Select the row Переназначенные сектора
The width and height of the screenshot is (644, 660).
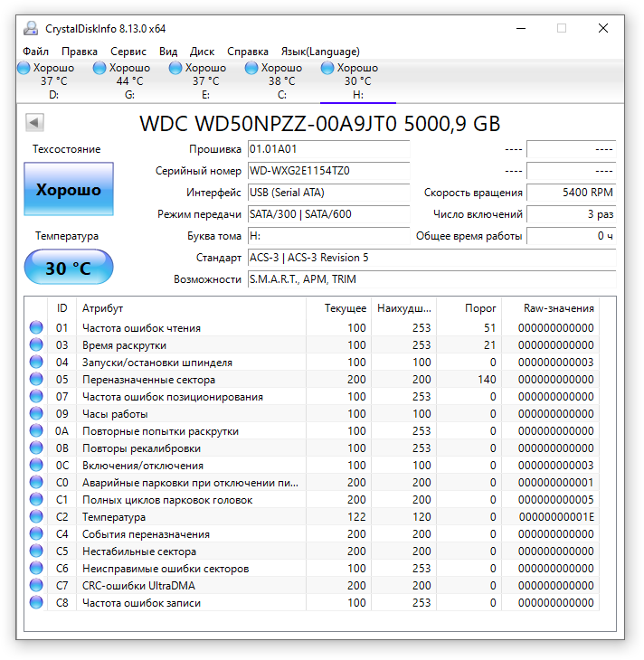312,379
